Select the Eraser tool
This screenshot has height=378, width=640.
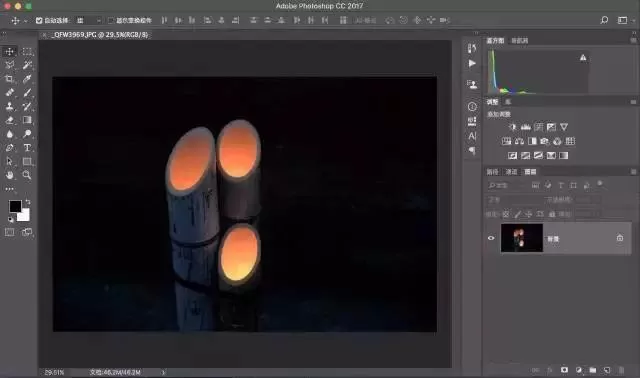point(9,120)
